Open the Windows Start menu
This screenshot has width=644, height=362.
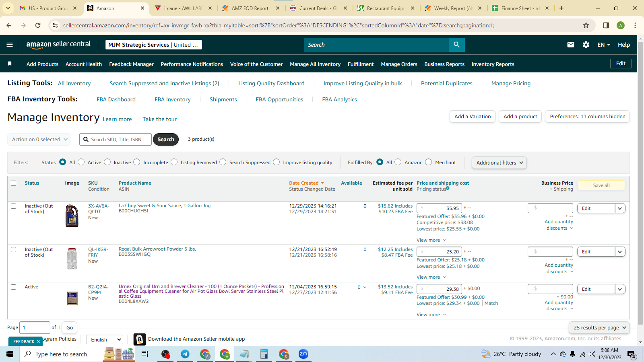[x=10, y=354]
